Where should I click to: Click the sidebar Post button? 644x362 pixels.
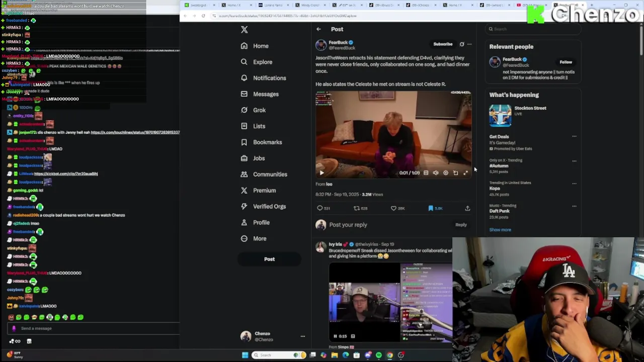point(270,259)
